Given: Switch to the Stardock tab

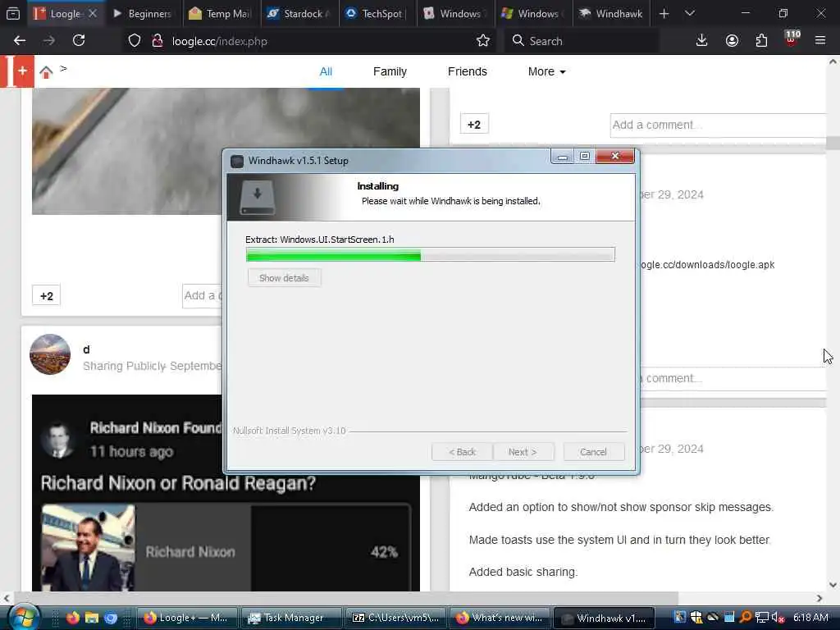Looking at the screenshot, I should pyautogui.click(x=299, y=13).
